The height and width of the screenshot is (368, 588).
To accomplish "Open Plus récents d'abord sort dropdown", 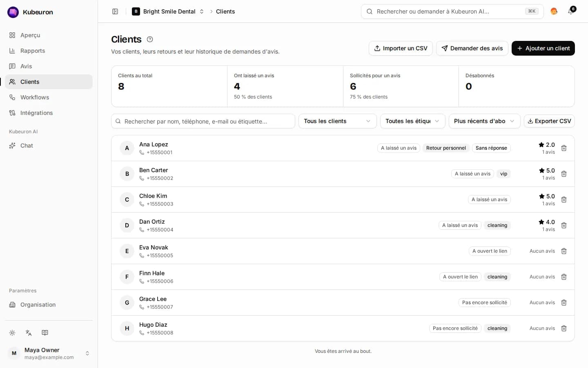I will [484, 121].
